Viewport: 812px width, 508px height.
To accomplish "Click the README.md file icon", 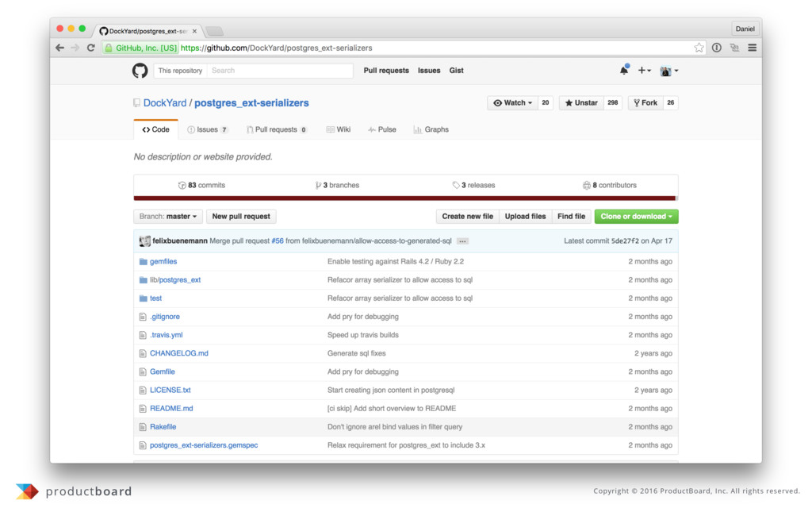I will coord(143,409).
